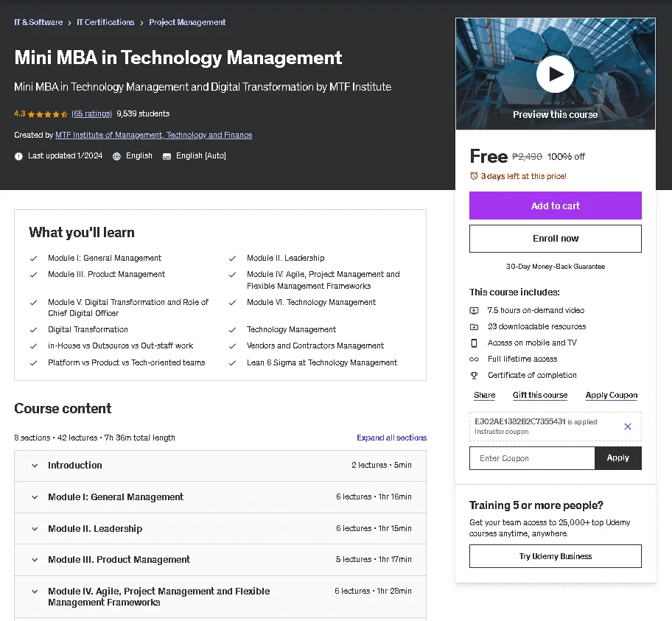Add the course to cart

click(555, 206)
